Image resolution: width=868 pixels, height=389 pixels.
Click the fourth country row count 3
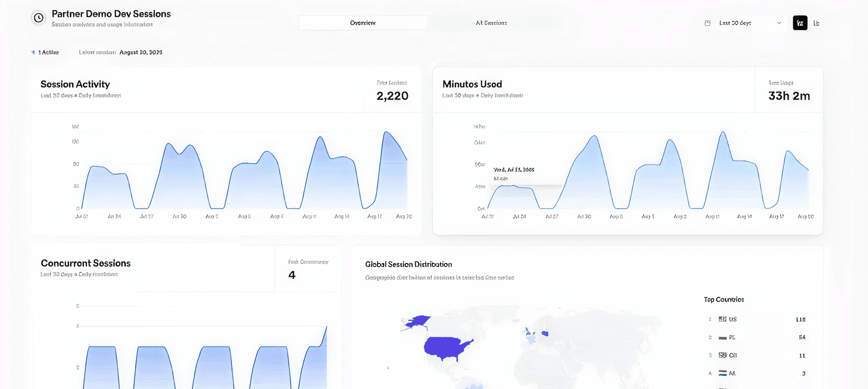804,374
